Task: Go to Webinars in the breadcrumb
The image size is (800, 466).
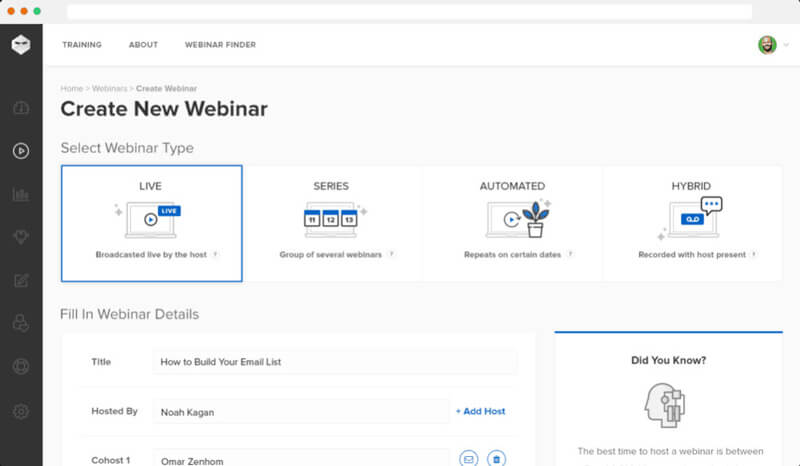Action: tap(110, 88)
